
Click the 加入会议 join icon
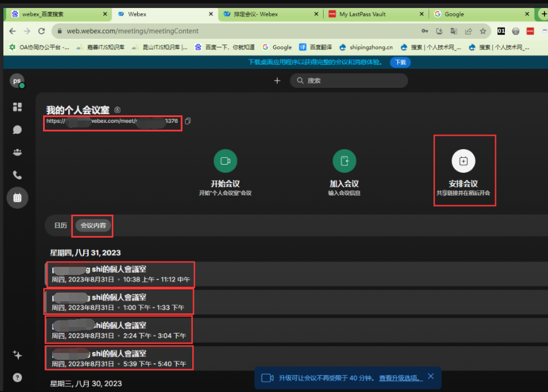pyautogui.click(x=344, y=161)
